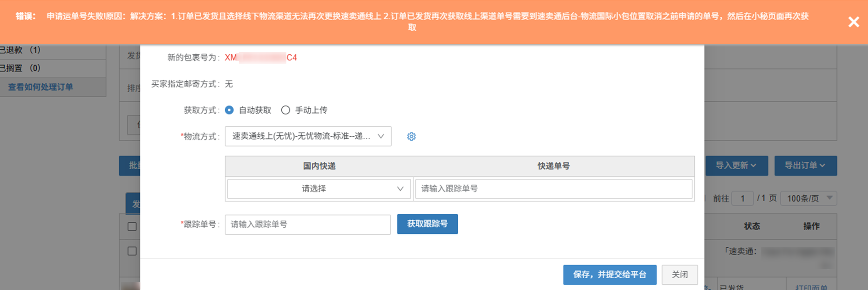Open 查看如何处理订单 link

pyautogui.click(x=40, y=87)
